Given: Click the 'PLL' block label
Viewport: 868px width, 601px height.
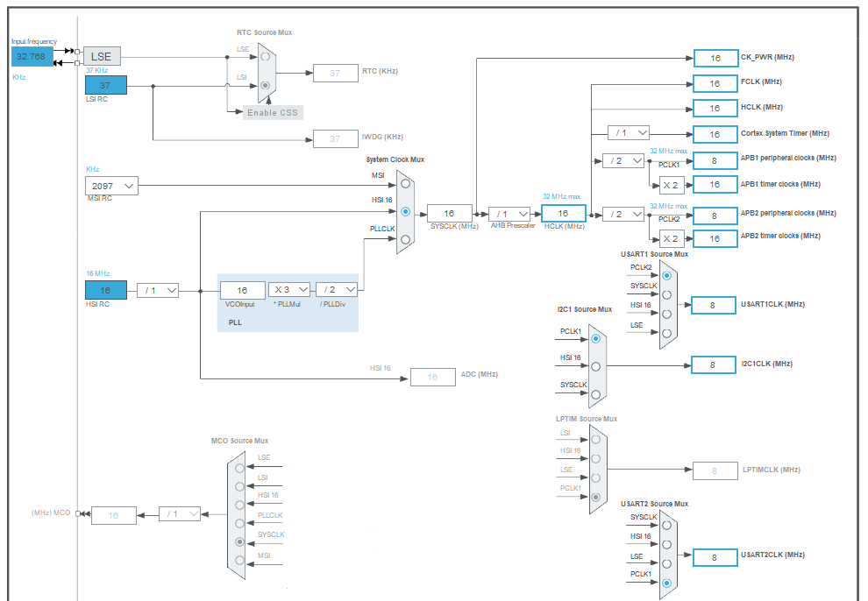Looking at the screenshot, I should pos(235,322).
